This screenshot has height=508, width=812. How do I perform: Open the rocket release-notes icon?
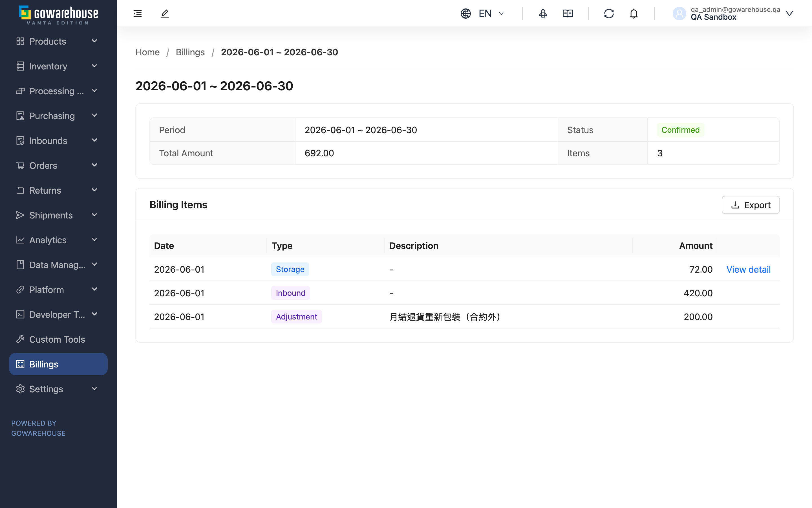point(543,14)
